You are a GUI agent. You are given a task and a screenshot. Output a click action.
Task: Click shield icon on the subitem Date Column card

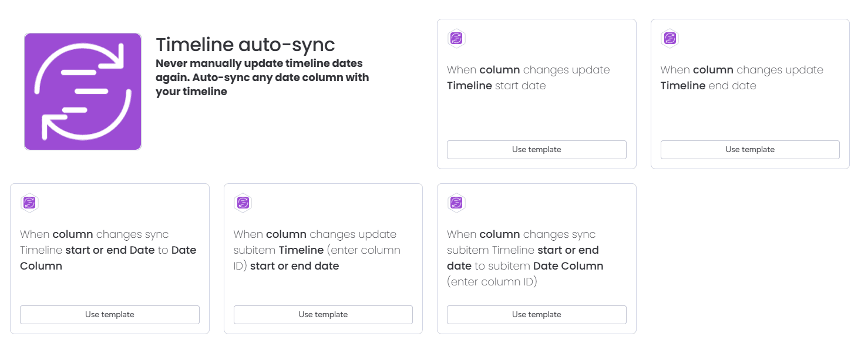point(457,203)
